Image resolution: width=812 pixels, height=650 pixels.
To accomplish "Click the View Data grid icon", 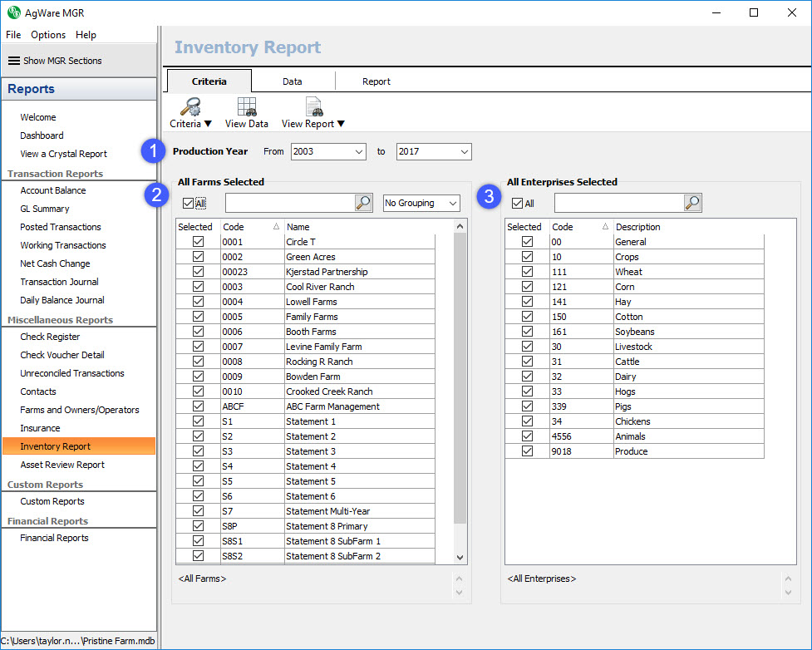I will click(x=247, y=106).
